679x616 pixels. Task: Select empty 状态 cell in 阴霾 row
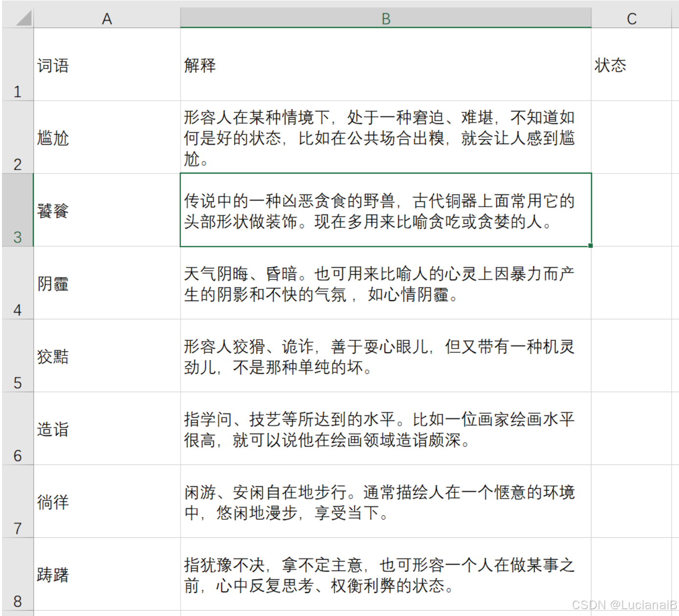pyautogui.click(x=632, y=283)
